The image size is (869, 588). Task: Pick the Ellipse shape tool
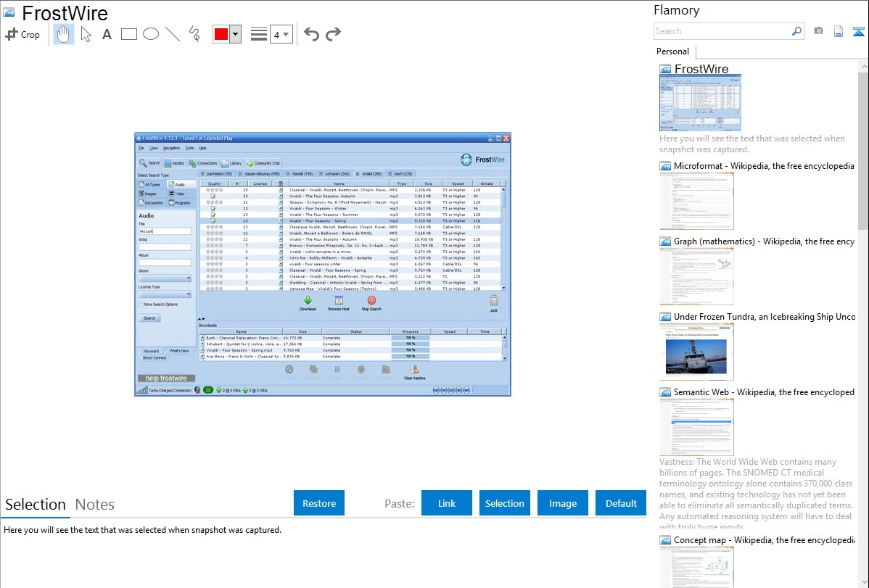(x=151, y=34)
